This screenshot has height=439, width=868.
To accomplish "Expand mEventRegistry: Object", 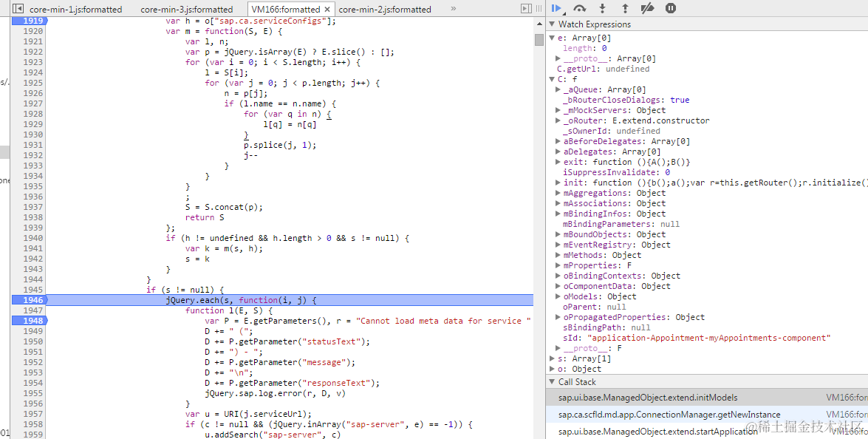I will tap(558, 245).
